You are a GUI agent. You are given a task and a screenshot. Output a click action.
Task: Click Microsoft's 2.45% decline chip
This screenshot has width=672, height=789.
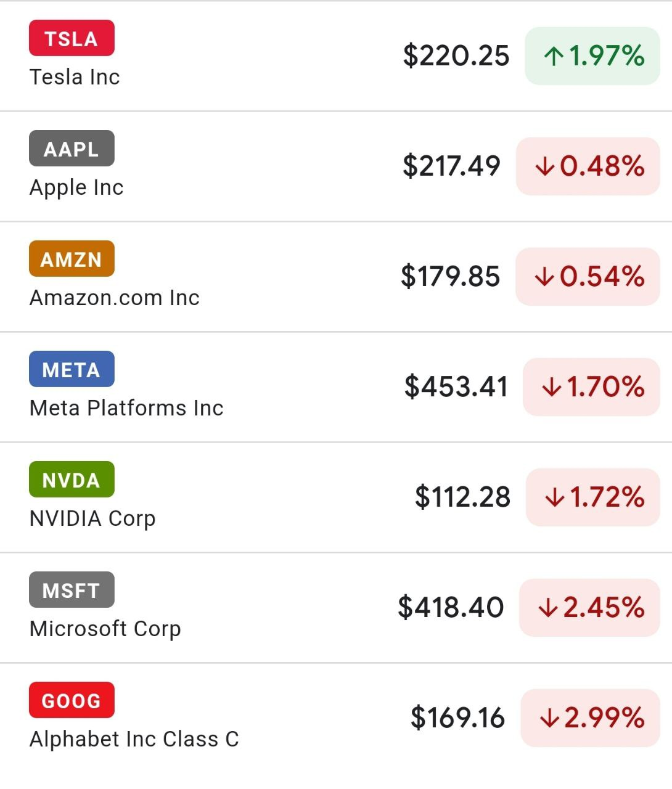click(590, 608)
